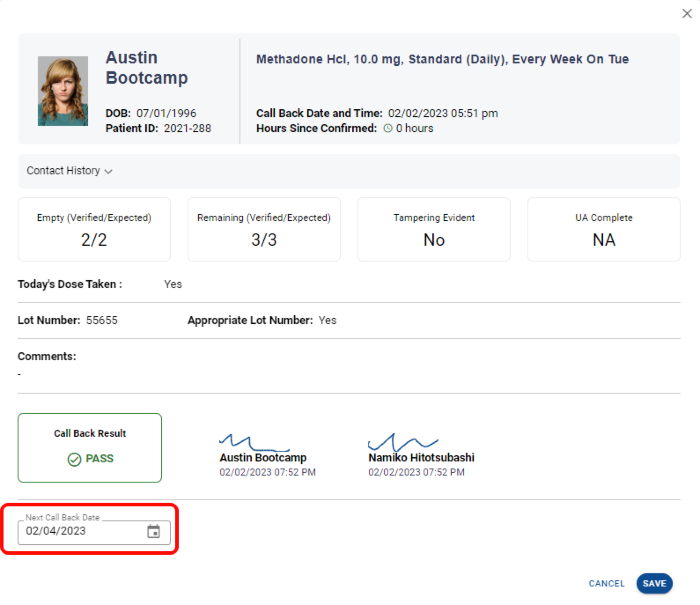Image resolution: width=700 pixels, height=605 pixels.
Task: Cancel the call back changes
Action: coord(606,583)
